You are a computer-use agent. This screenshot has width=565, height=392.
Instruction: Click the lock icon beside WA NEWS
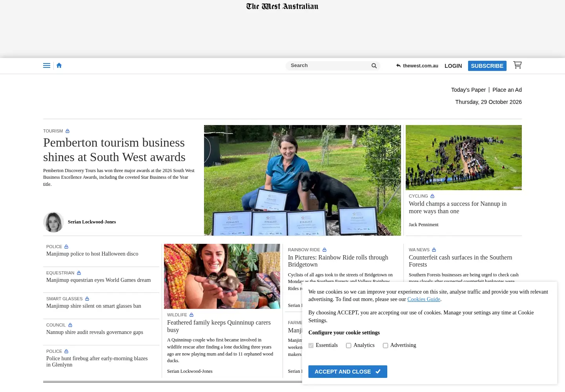pos(434,250)
